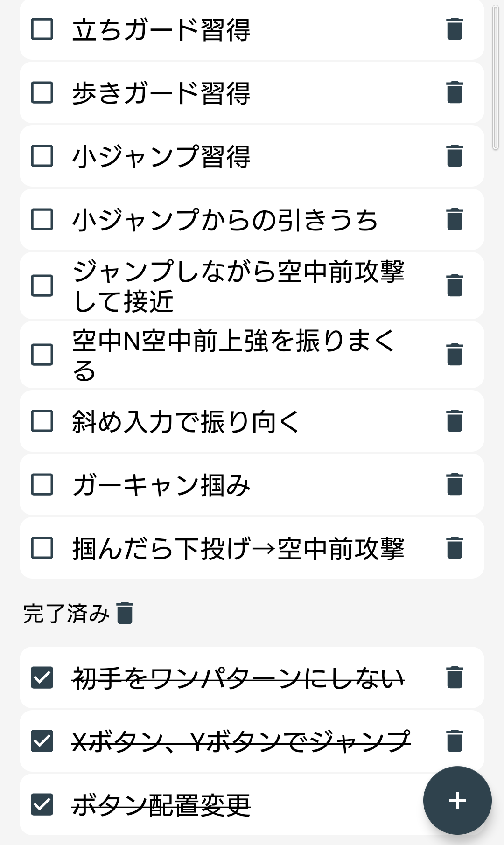The height and width of the screenshot is (845, 504).
Task: Delete the 立ちガード習得 task
Action: point(455,29)
